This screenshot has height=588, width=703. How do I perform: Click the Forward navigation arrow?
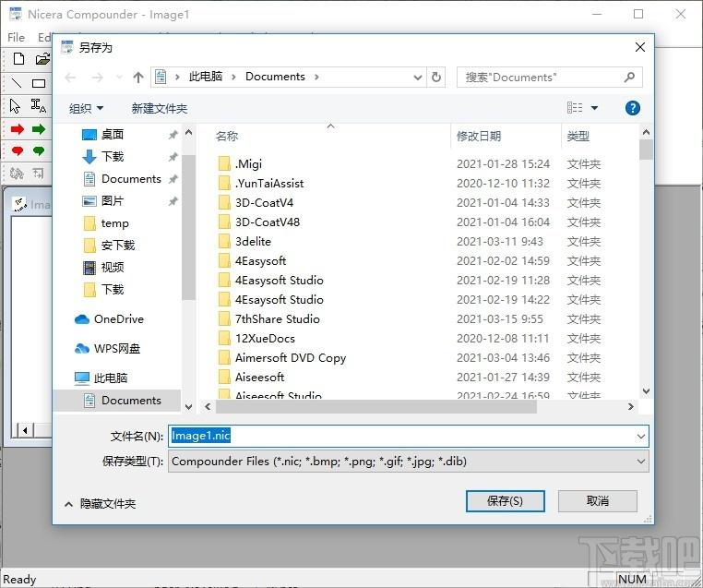coord(97,78)
